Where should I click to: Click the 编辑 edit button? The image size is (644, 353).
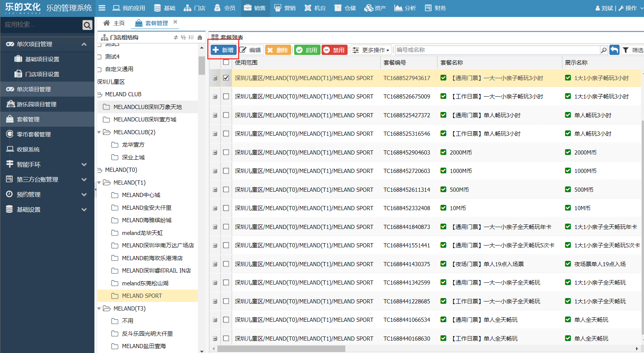[251, 50]
